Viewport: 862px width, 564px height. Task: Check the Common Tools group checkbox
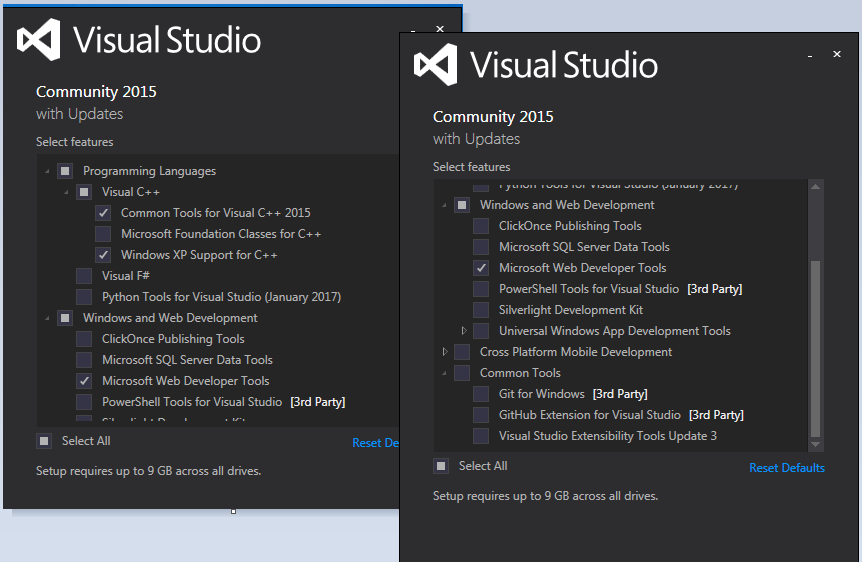tap(462, 373)
